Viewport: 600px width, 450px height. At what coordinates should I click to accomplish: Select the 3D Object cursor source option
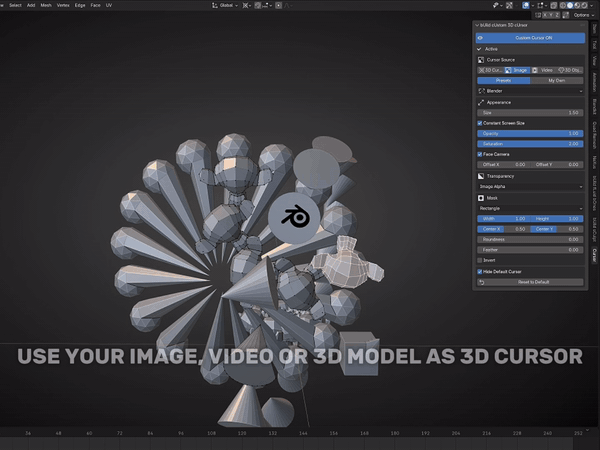pyautogui.click(x=570, y=70)
